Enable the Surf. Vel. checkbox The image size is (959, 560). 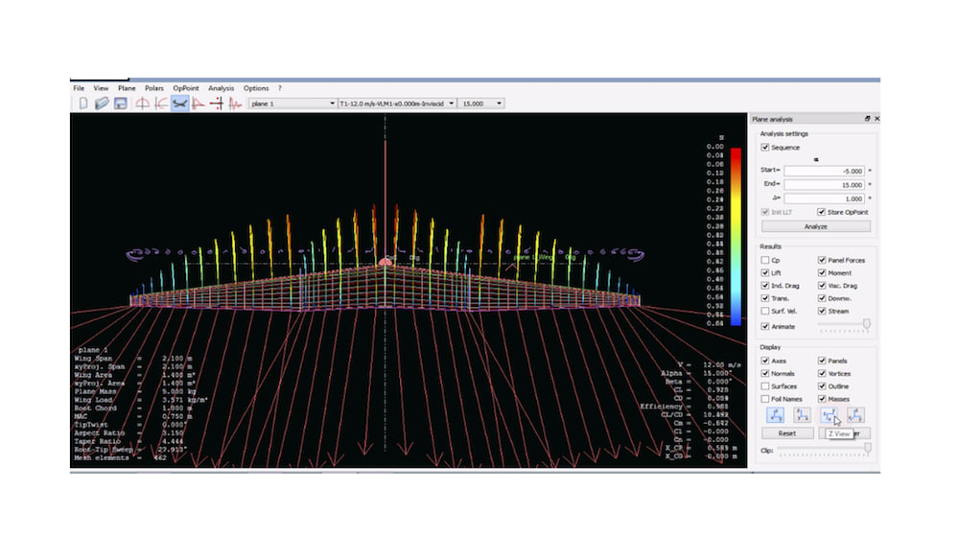[x=765, y=312]
